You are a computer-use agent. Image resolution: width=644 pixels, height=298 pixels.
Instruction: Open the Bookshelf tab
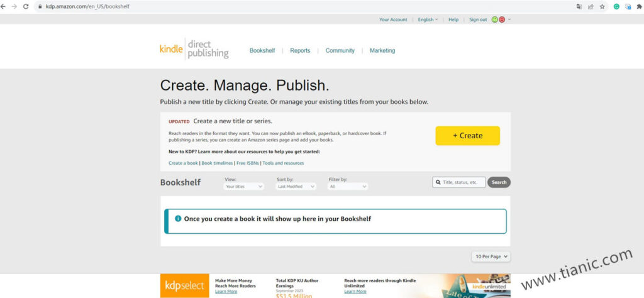click(262, 50)
